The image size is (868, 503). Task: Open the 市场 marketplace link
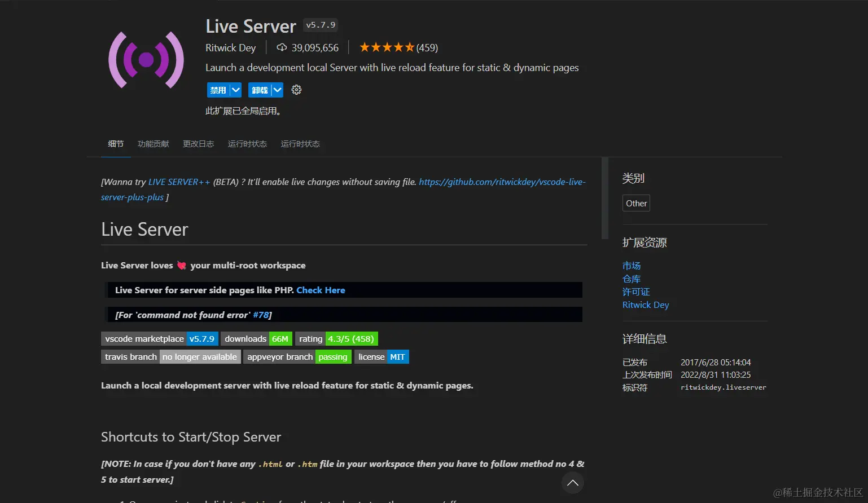632,266
